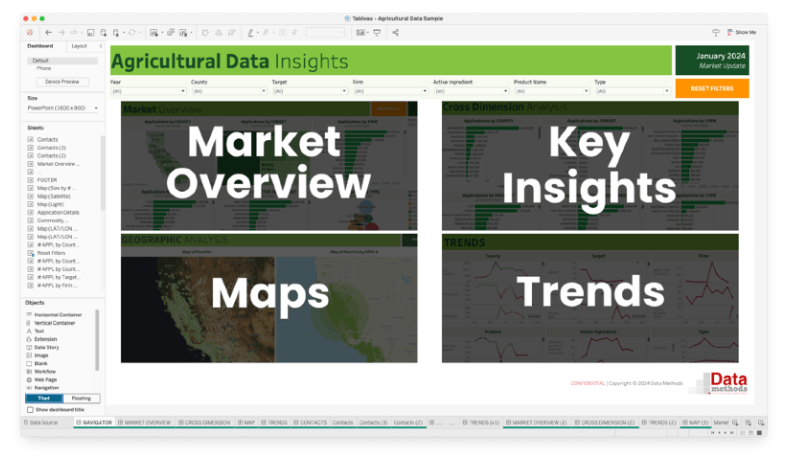This screenshot has height=465, width=788.
Task: Select Tiled layout mode
Action: point(44,398)
